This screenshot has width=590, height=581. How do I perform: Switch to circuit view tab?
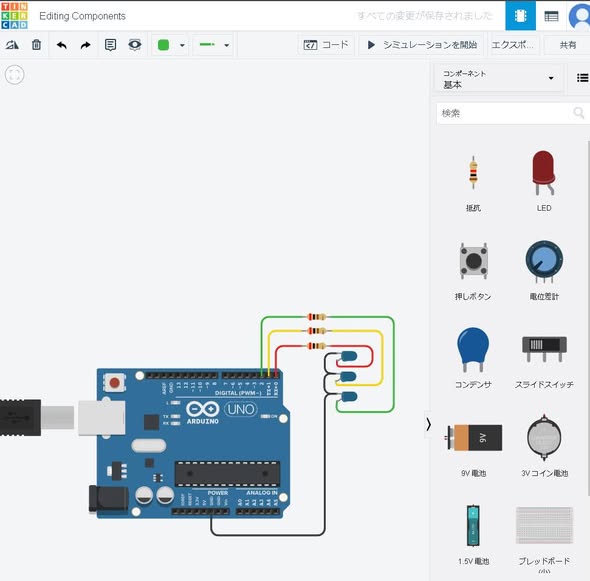[x=520, y=16]
